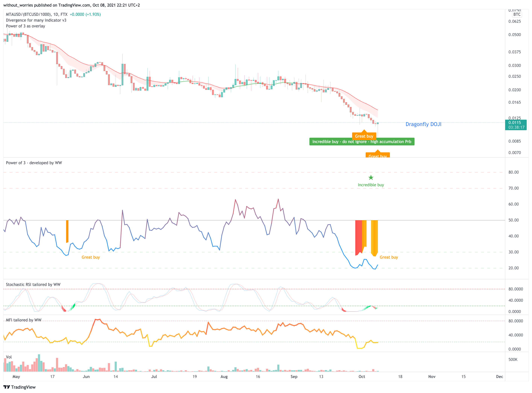
Task: Click 'Stochastic RSI tailored by WW' pane title
Action: point(33,285)
